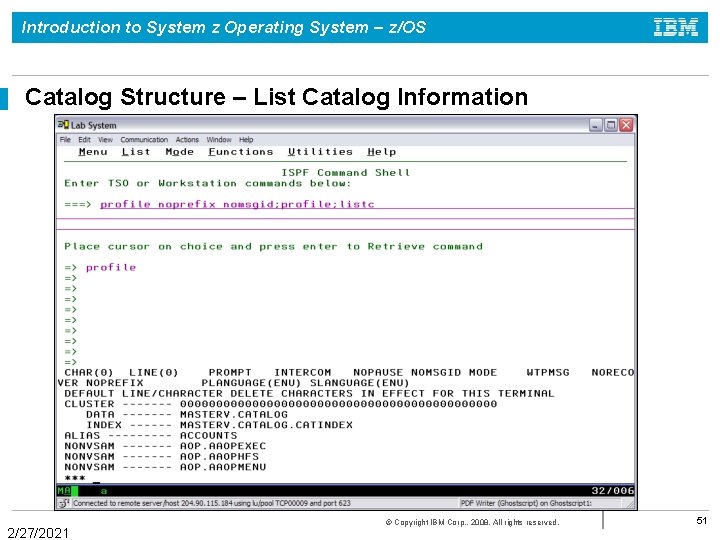Image resolution: width=720 pixels, height=540 pixels.
Task: Place cursor on retrieved 'profile' command
Action: (111, 267)
